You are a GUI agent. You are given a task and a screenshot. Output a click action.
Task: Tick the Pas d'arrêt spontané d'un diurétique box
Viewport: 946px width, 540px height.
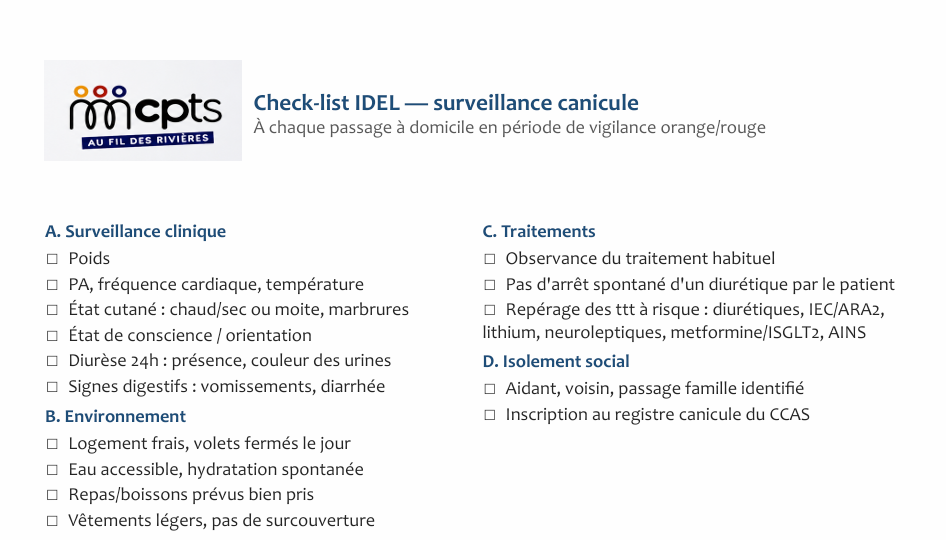pyautogui.click(x=490, y=285)
